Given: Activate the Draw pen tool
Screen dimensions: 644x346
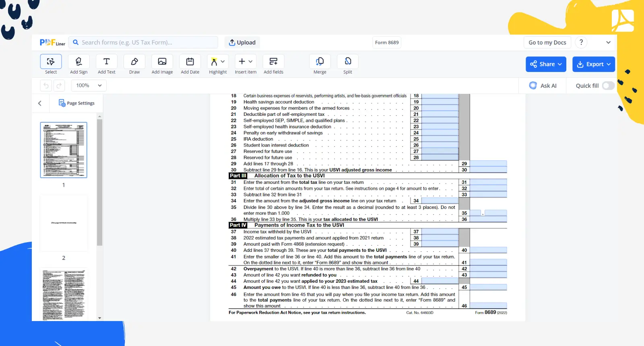Looking at the screenshot, I should pos(134,62).
